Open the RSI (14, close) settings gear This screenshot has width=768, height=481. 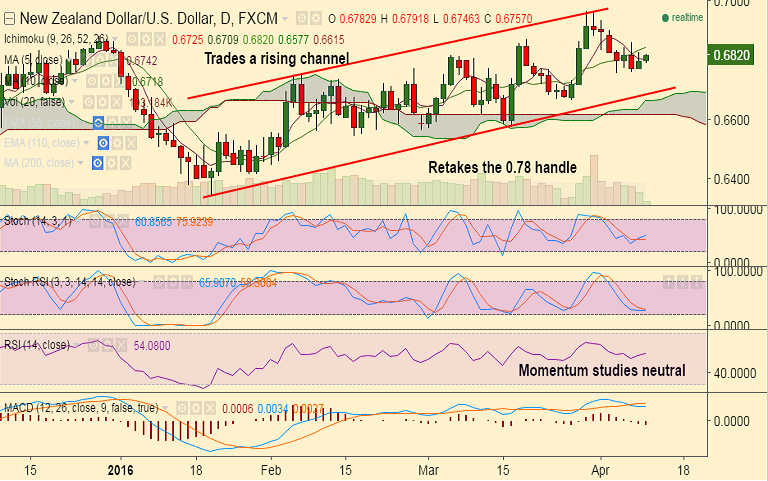point(107,345)
